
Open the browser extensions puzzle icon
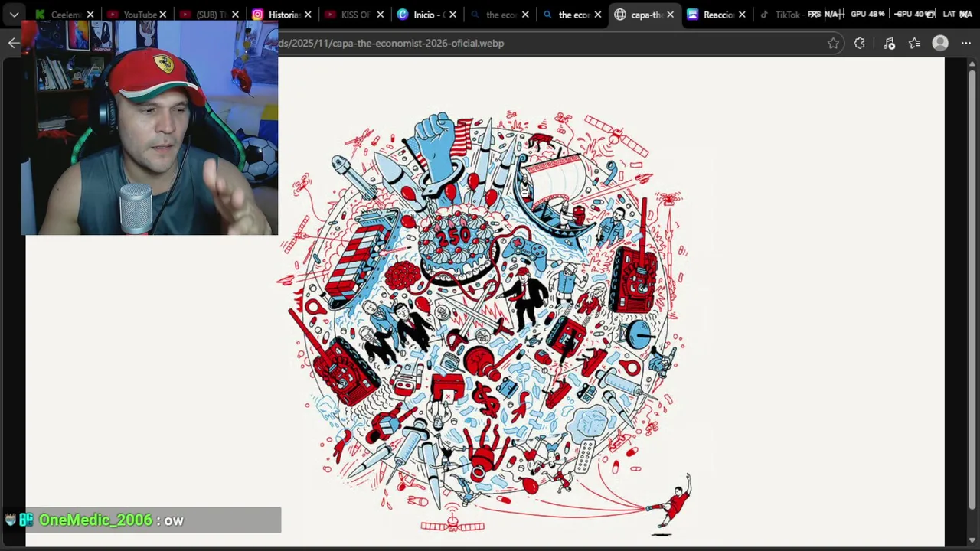pos(860,44)
